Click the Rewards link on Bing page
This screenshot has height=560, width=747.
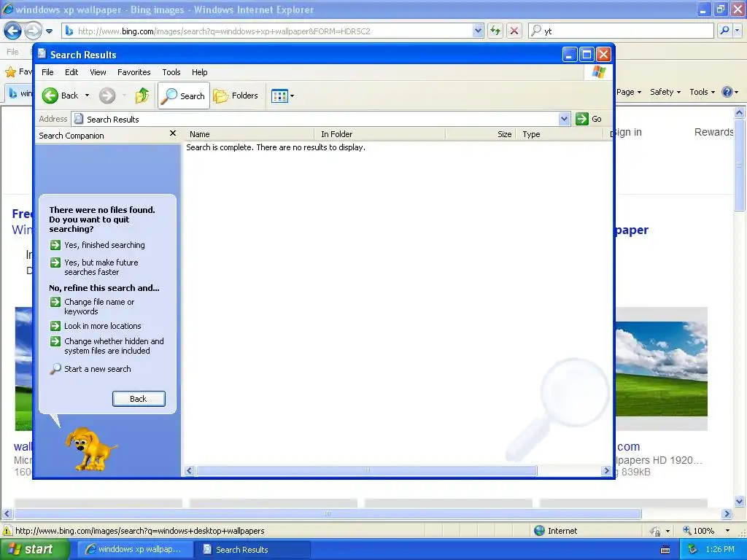pyautogui.click(x=713, y=133)
